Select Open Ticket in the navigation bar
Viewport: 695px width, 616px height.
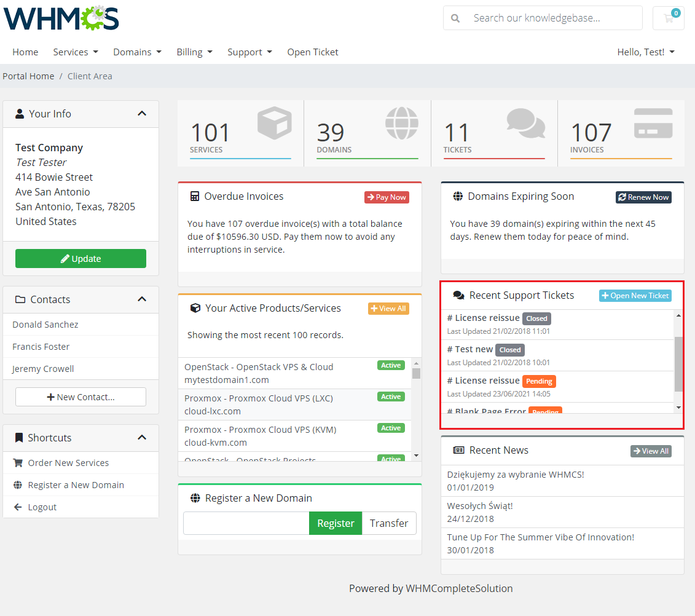click(313, 52)
